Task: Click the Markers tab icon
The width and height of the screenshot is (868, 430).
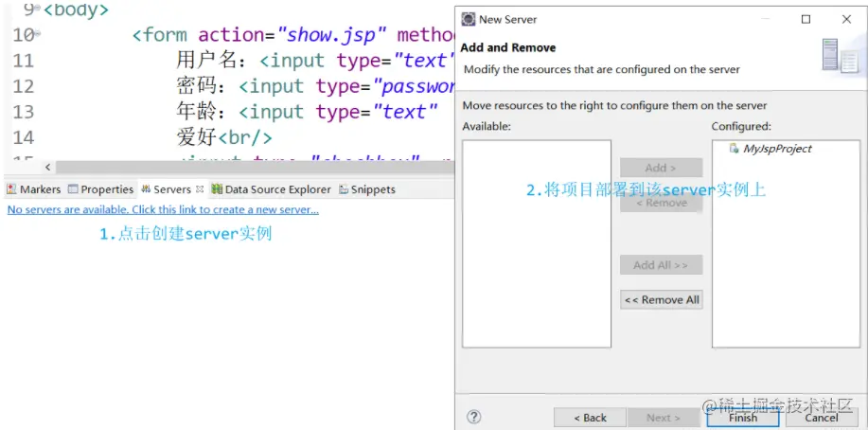Action: (x=11, y=189)
